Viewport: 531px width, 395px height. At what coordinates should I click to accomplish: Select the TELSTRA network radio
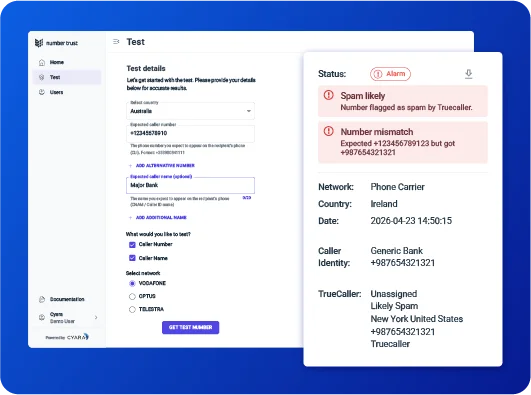[x=132, y=309]
